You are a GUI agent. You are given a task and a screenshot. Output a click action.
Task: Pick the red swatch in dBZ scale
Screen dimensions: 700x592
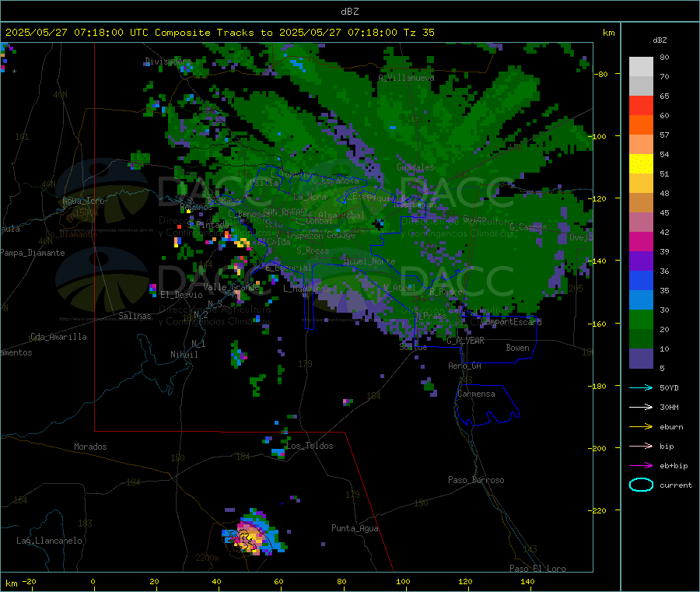641,105
